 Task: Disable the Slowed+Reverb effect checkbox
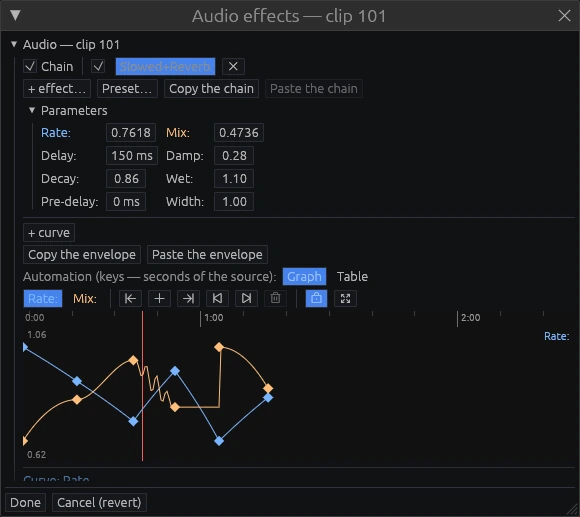[x=98, y=67]
